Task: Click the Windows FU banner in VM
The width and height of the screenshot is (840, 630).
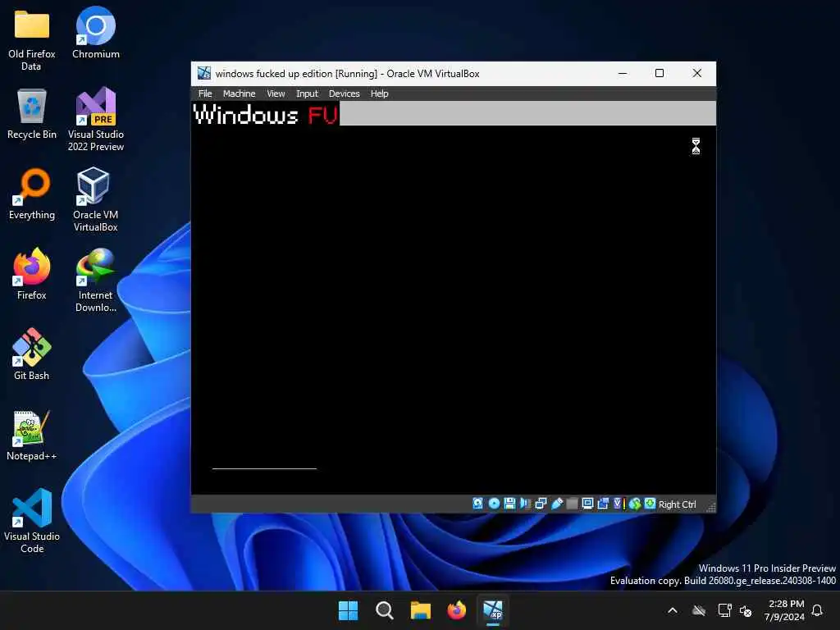Action: click(266, 114)
